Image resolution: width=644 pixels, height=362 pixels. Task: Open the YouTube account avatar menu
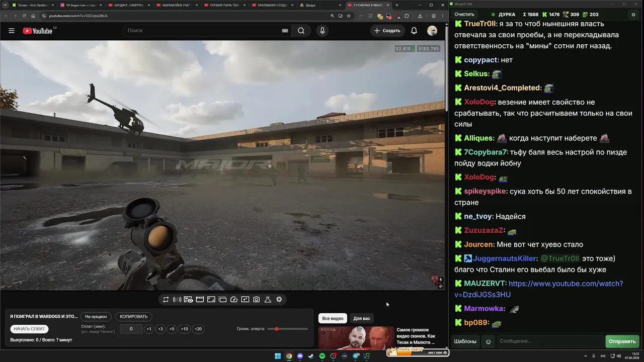432,31
